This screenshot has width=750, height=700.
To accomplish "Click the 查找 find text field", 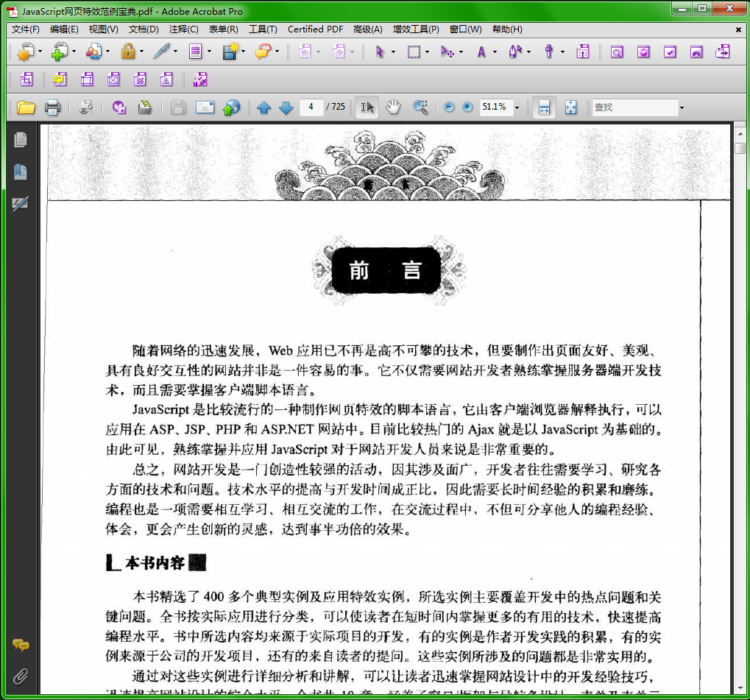I will (634, 107).
